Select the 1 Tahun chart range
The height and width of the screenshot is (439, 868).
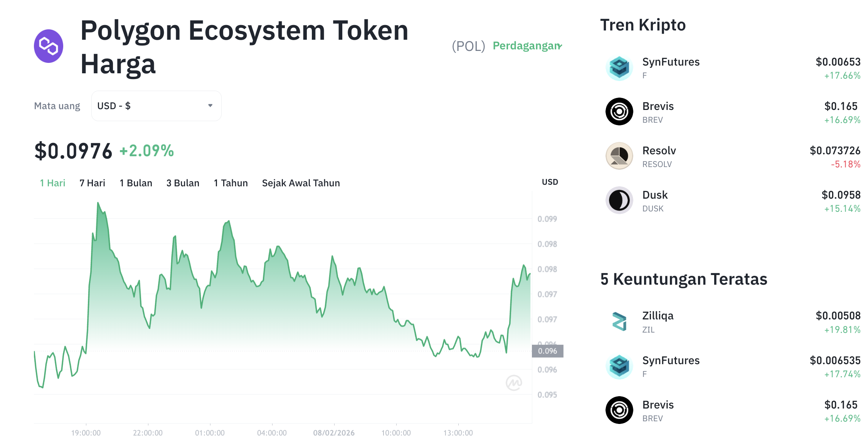pos(230,183)
